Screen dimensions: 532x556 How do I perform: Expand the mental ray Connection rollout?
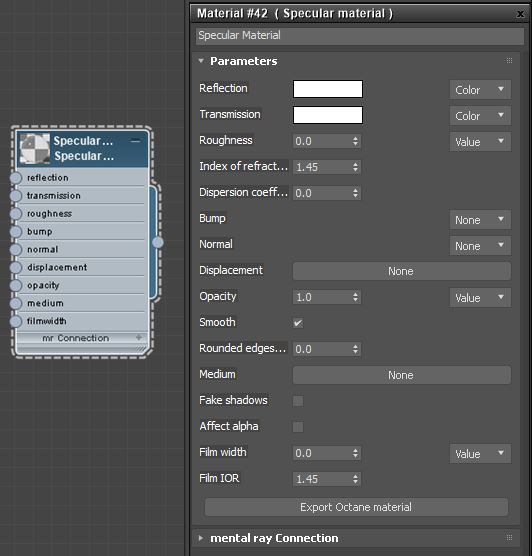pos(201,538)
